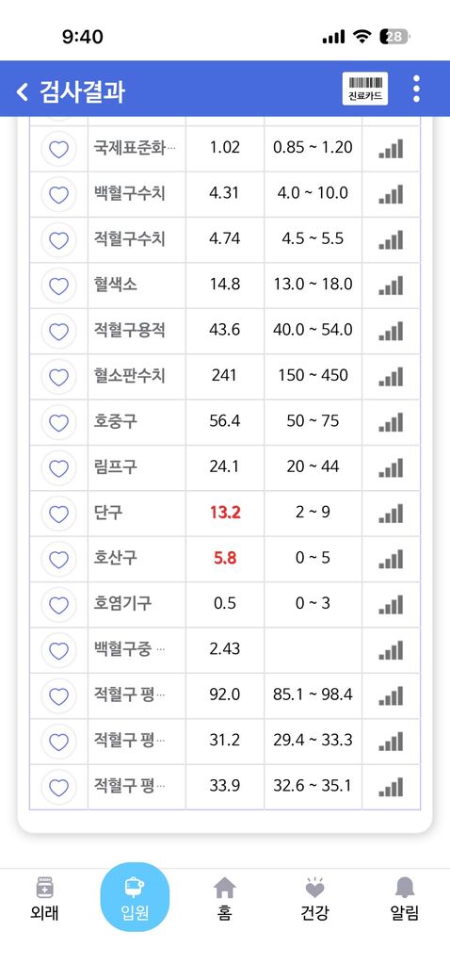Toggle heart for 혈색소 row

[58, 286]
